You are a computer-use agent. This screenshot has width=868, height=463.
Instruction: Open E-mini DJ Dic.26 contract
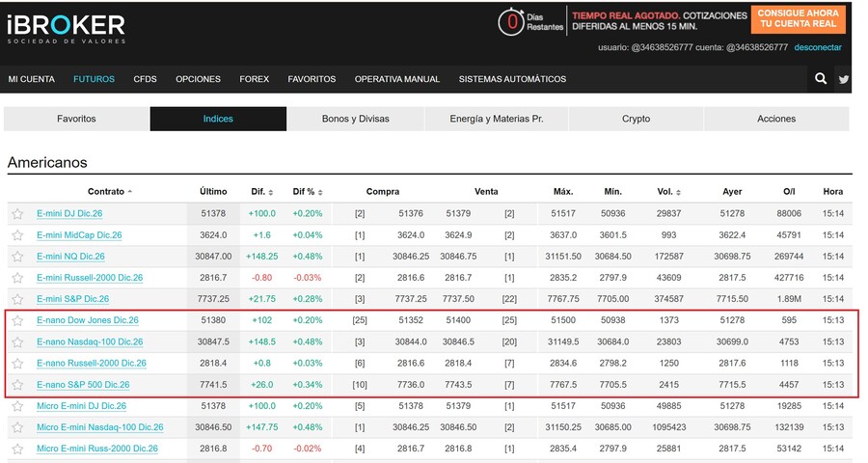click(x=69, y=214)
